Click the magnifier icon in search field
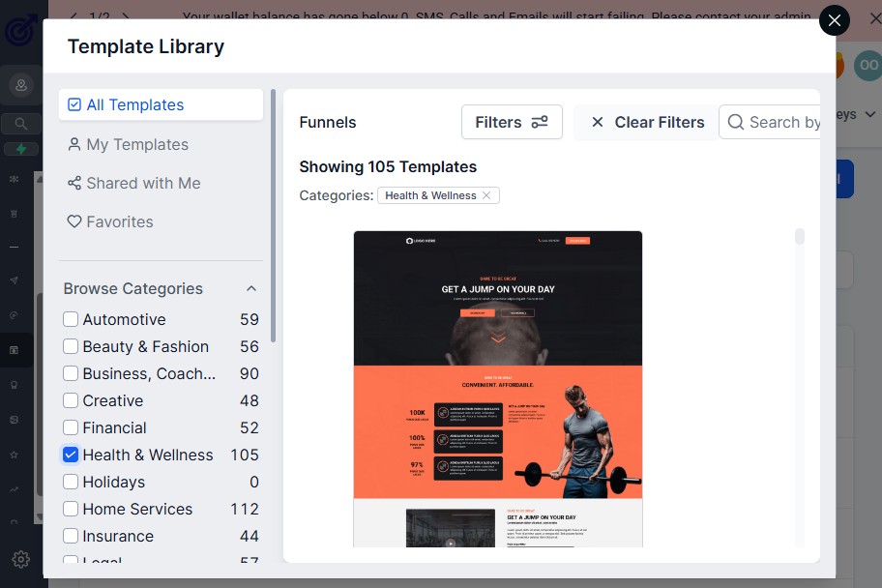The height and width of the screenshot is (588, 882). pyautogui.click(x=735, y=122)
